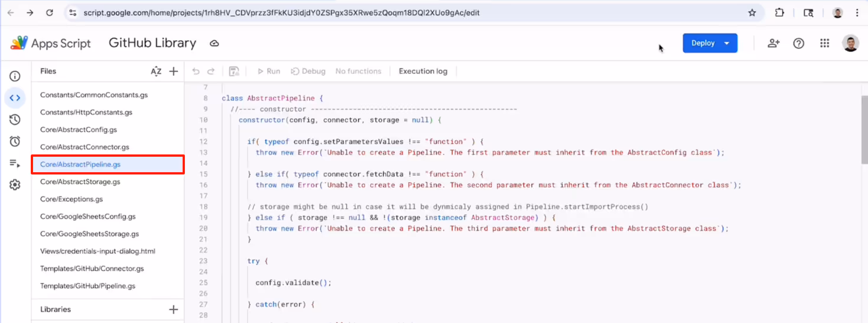Viewport: 868px width, 323px height.
Task: Sort files alphabetically
Action: tap(156, 71)
